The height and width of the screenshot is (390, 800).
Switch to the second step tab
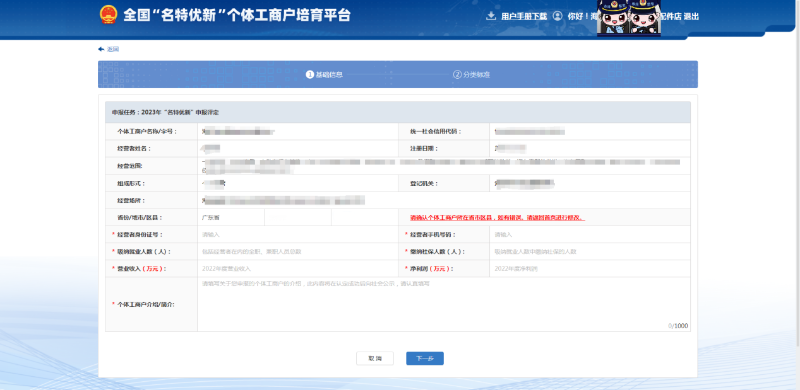click(472, 75)
